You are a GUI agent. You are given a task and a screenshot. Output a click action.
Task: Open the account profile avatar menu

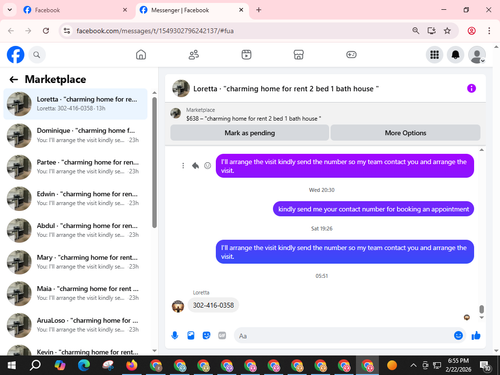pyautogui.click(x=477, y=55)
